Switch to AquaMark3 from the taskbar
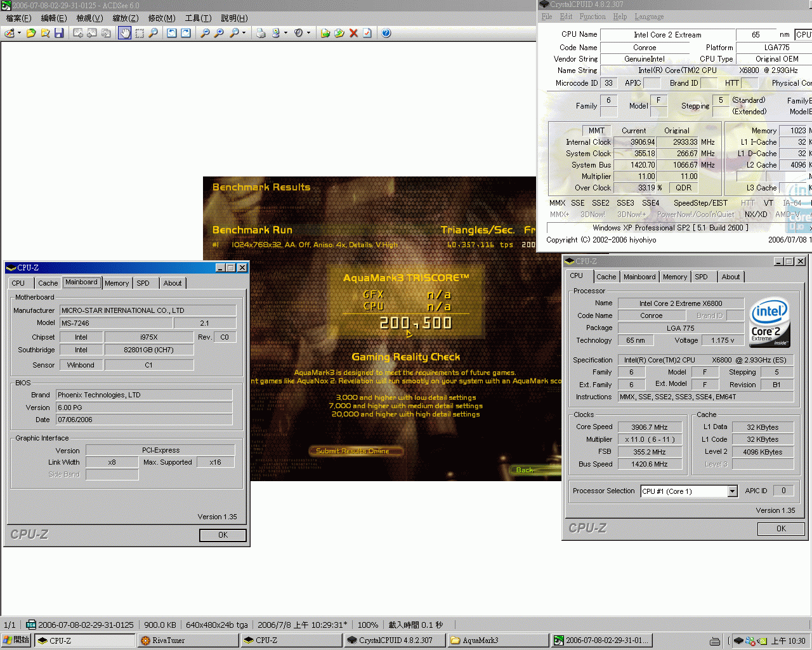The height and width of the screenshot is (650, 812). 498,640
